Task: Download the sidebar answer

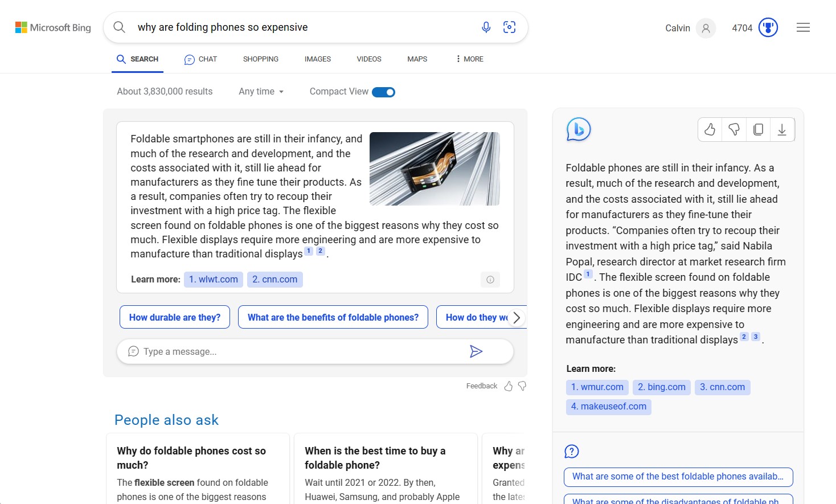Action: [782, 130]
